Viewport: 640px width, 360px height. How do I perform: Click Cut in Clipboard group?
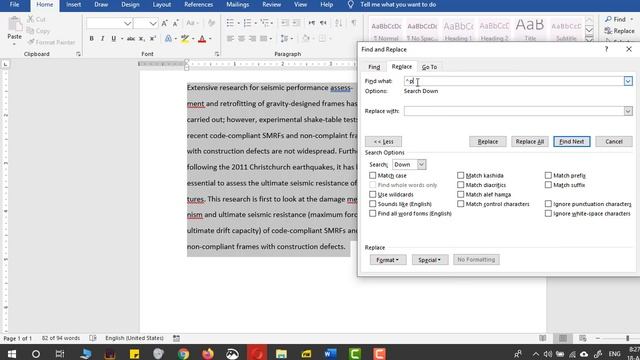coord(36,19)
